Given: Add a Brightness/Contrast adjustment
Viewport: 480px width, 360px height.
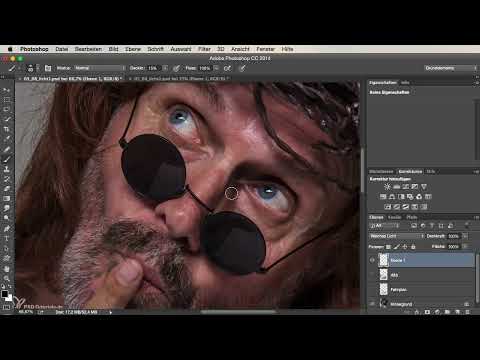Looking at the screenshot, I should [x=387, y=187].
